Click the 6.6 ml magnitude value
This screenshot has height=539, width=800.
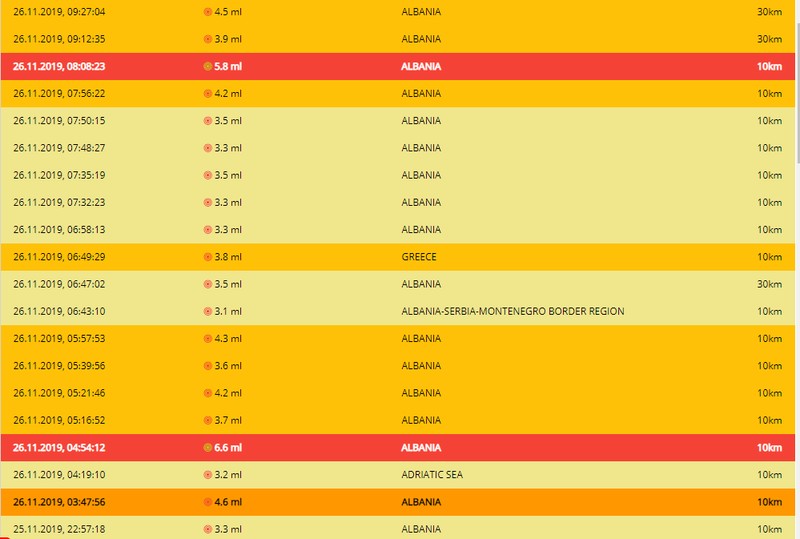click(228, 448)
